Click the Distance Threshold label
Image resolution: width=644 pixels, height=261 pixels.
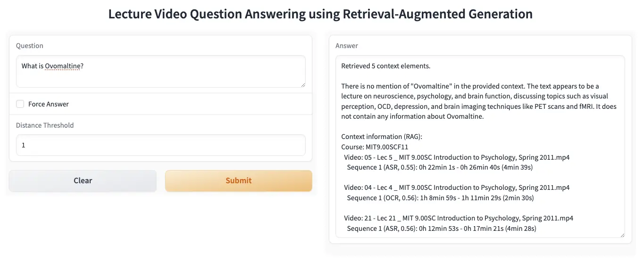(x=45, y=125)
